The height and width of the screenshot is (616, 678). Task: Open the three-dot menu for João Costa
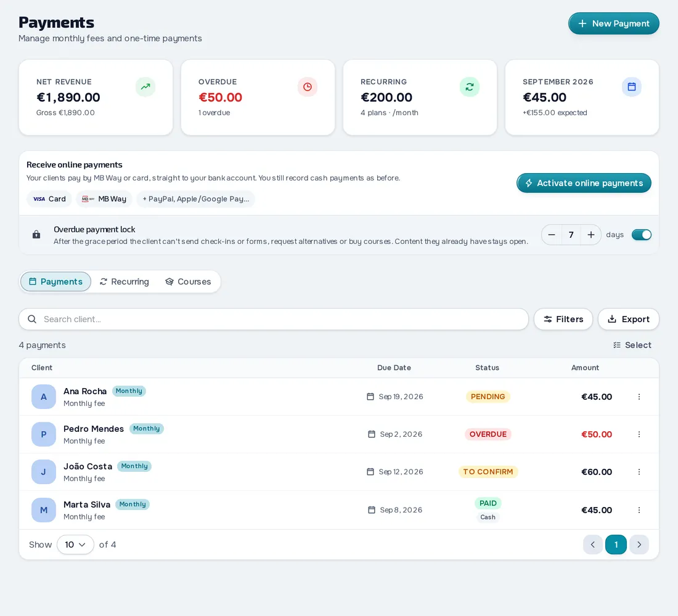point(639,472)
